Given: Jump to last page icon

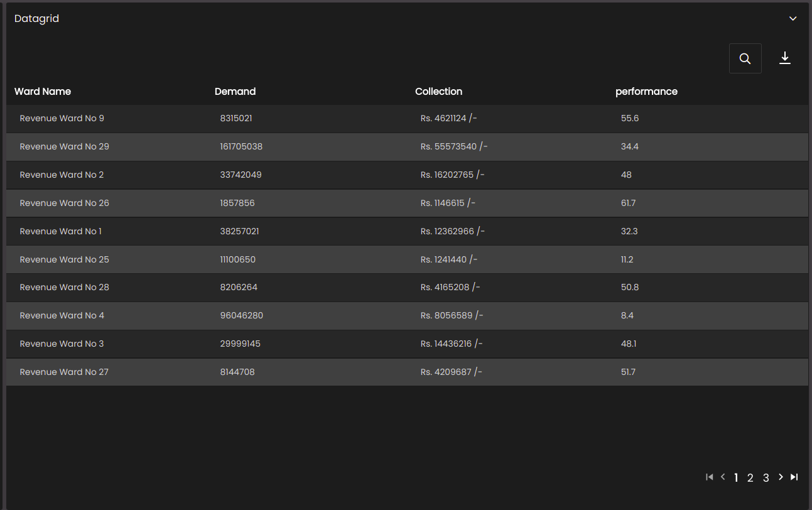Looking at the screenshot, I should [794, 477].
